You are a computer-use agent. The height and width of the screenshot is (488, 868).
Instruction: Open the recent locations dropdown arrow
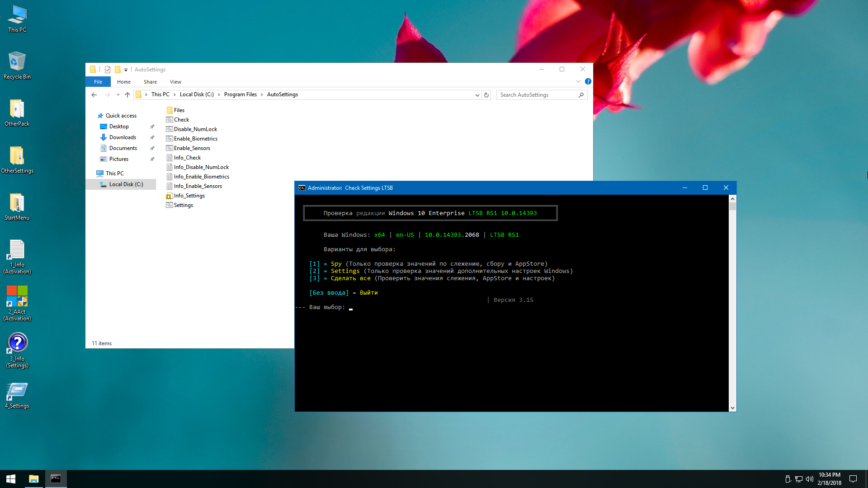click(x=118, y=95)
